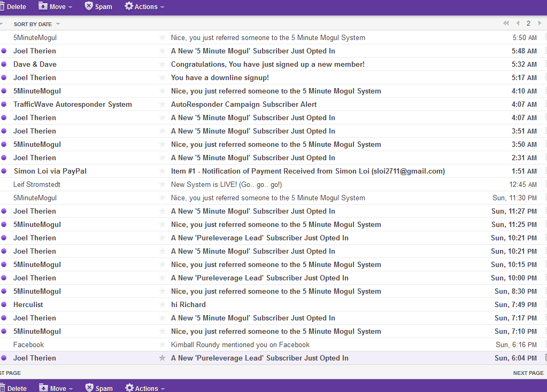Star the Facebook mention email
Viewport: 547px width, 392px height.
click(x=162, y=344)
